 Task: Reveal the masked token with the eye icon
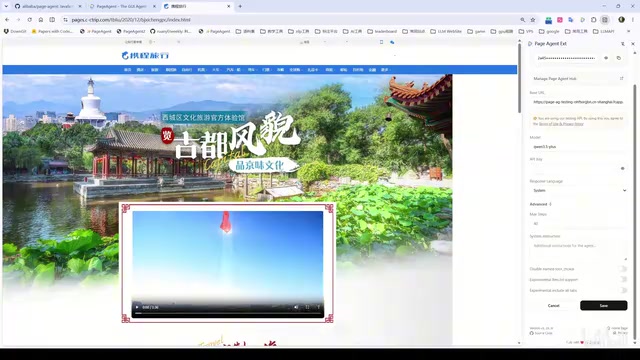point(606,58)
